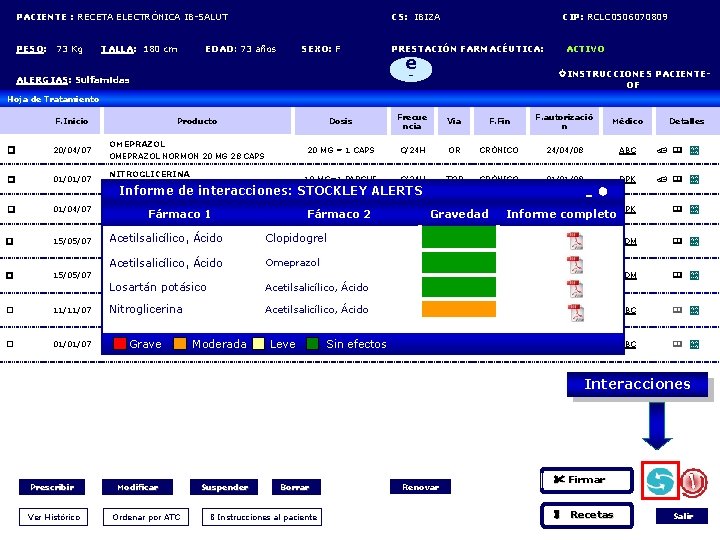This screenshot has height=540, width=720.
Task: Click the blue interactions refresh icon
Action: [660, 480]
